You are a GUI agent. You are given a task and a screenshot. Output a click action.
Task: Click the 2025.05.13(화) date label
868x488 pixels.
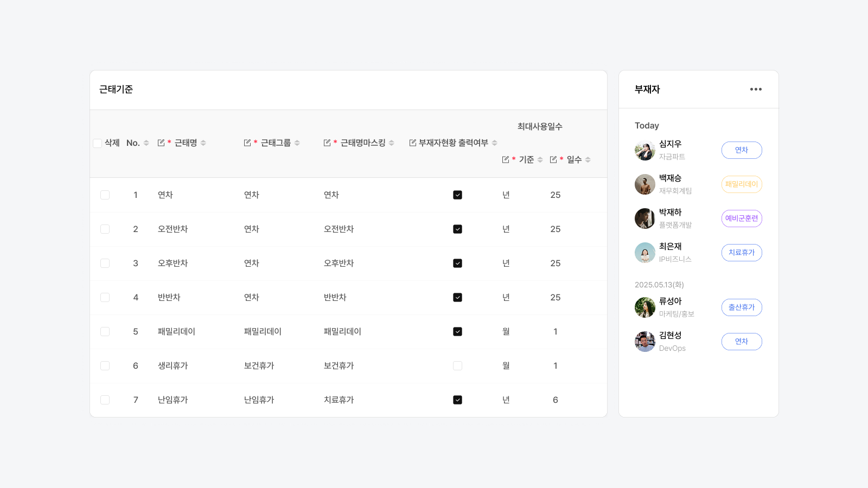(x=659, y=285)
